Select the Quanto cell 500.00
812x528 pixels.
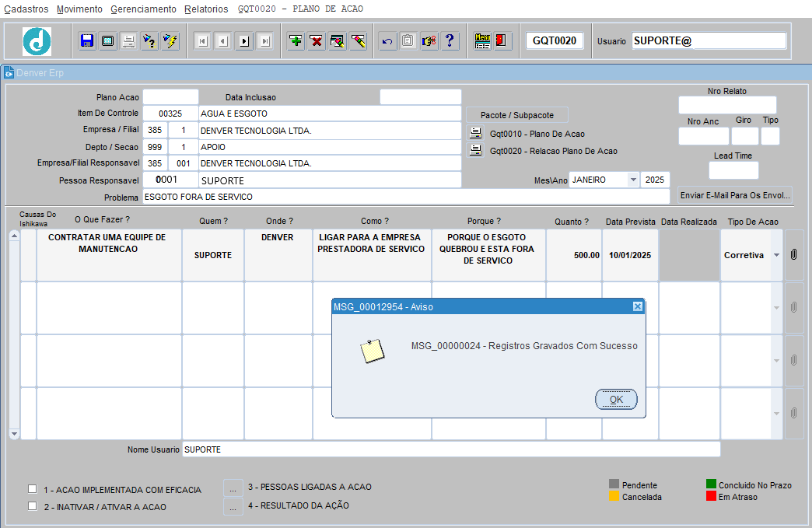coord(574,255)
